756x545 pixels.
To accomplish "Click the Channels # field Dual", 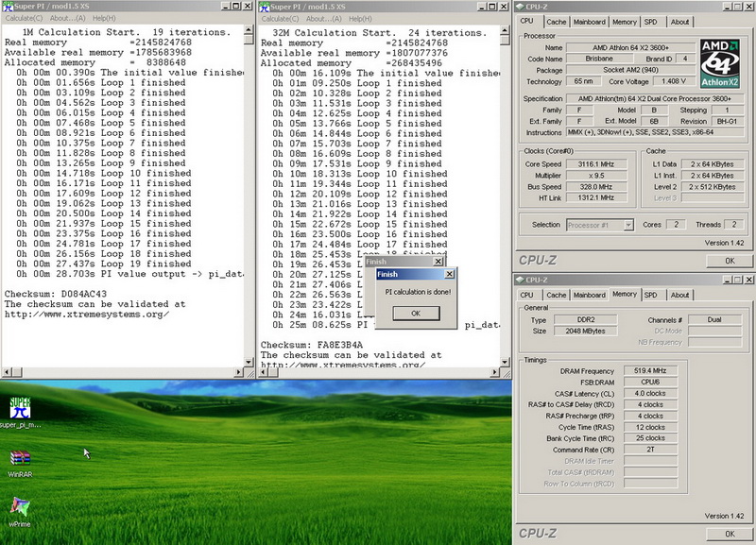I will [714, 319].
